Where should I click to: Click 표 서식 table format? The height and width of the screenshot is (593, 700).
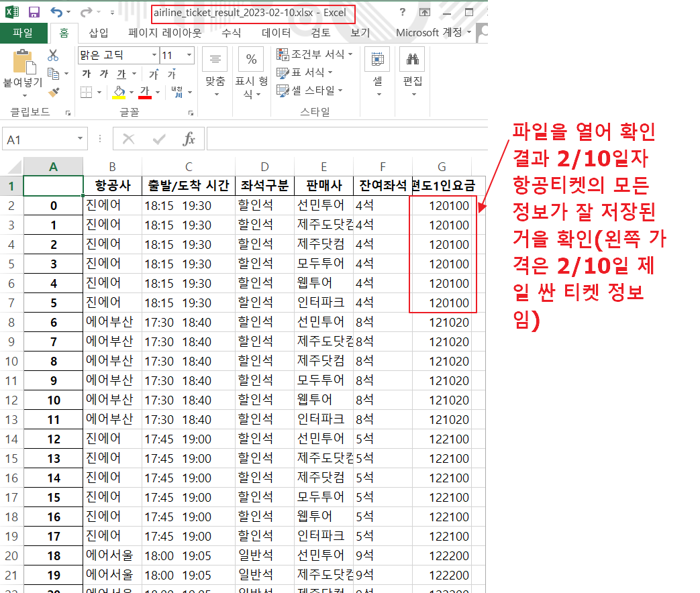pos(305,72)
